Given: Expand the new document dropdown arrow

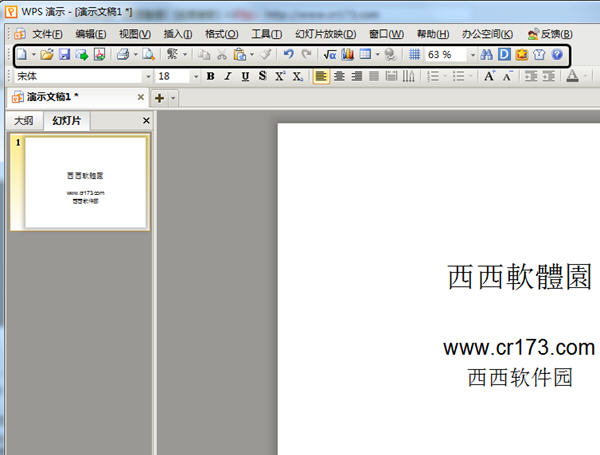Looking at the screenshot, I should pos(33,55).
